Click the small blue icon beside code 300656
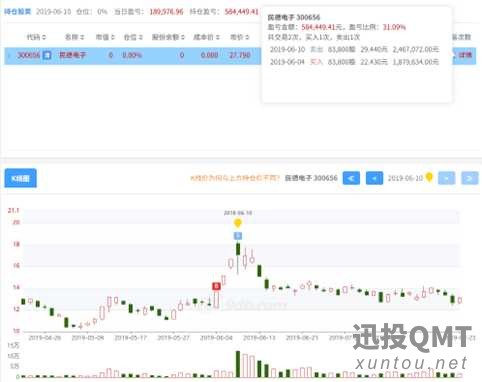This screenshot has height=382, width=482. click(x=47, y=55)
